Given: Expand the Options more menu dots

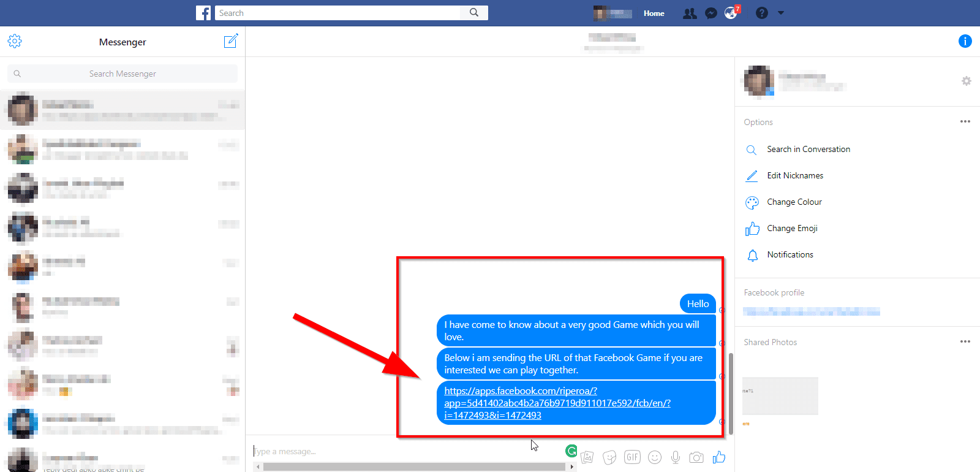Looking at the screenshot, I should point(965,121).
